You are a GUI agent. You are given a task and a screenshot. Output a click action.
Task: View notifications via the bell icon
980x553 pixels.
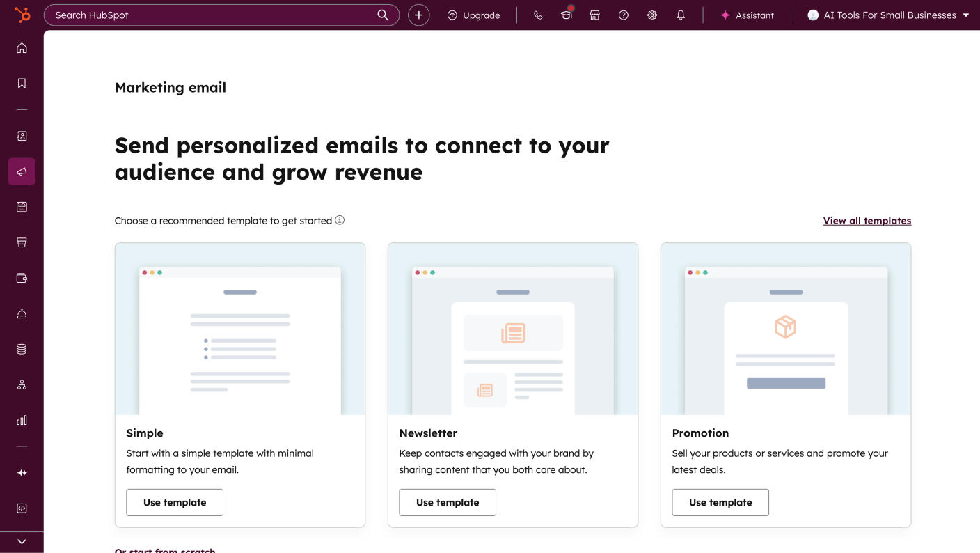[x=681, y=15]
